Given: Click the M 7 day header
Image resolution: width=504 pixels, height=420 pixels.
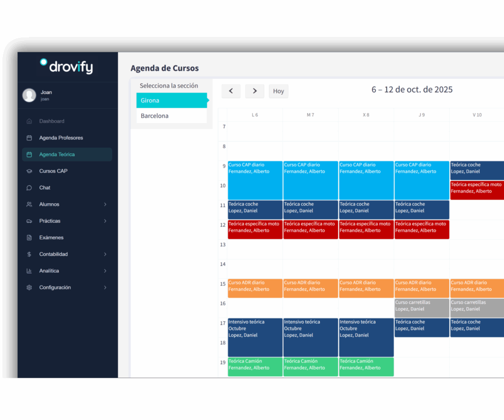Looking at the screenshot, I should (x=311, y=115).
